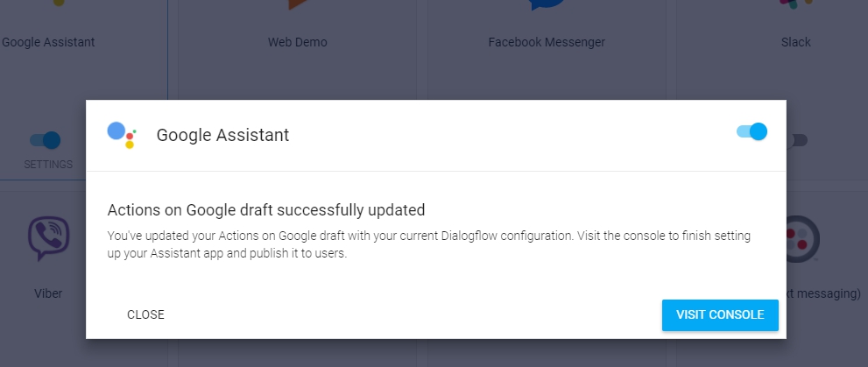Toggle the Google Assistant card switch above SETTINGS
Screen dimensions: 868x367
46,140
